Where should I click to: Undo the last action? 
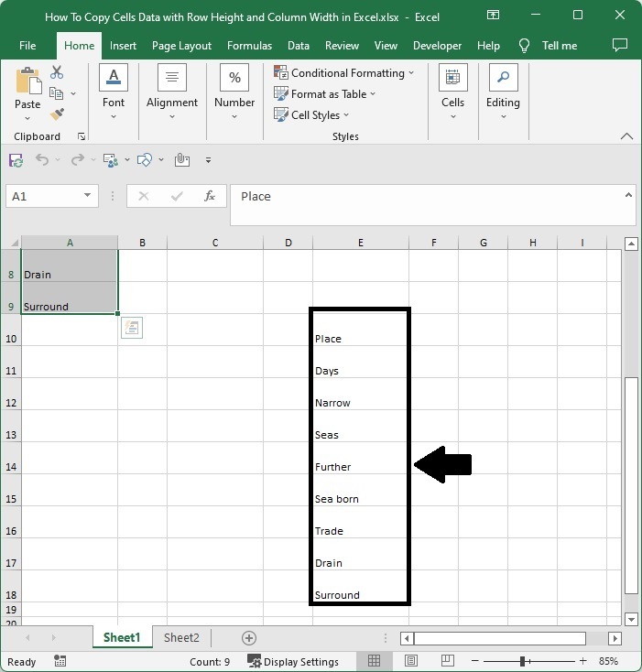pos(41,160)
